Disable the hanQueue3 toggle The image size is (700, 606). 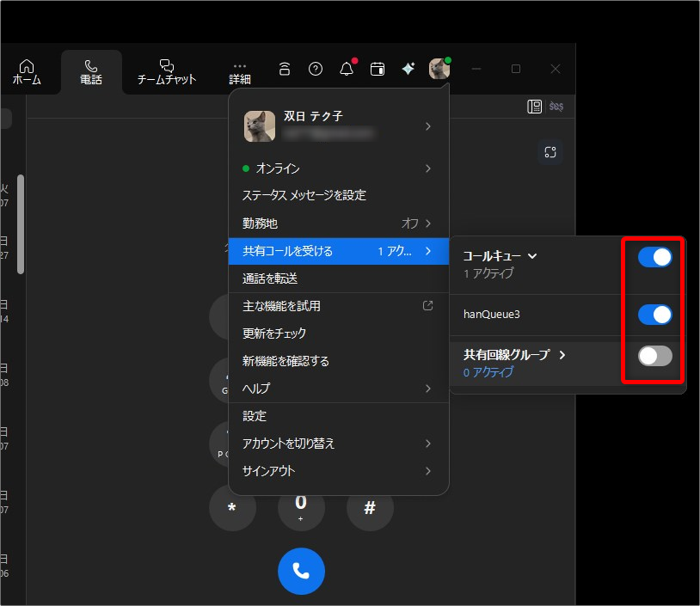654,315
